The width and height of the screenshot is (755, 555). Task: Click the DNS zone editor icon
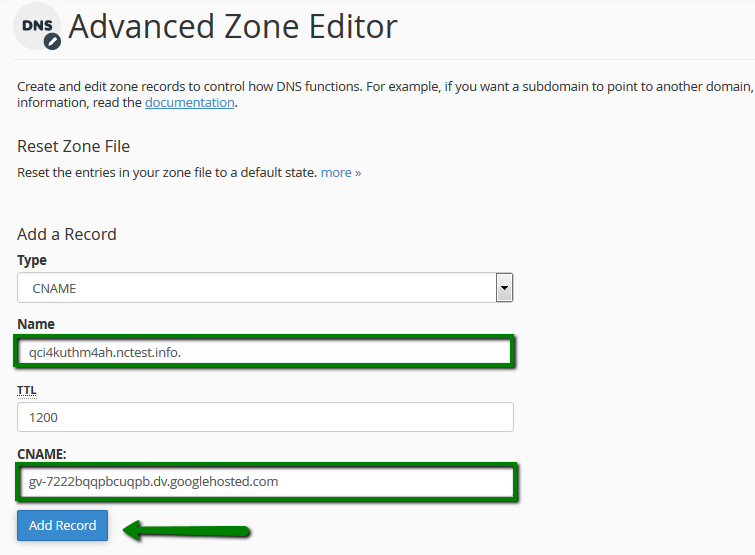pyautogui.click(x=37, y=26)
